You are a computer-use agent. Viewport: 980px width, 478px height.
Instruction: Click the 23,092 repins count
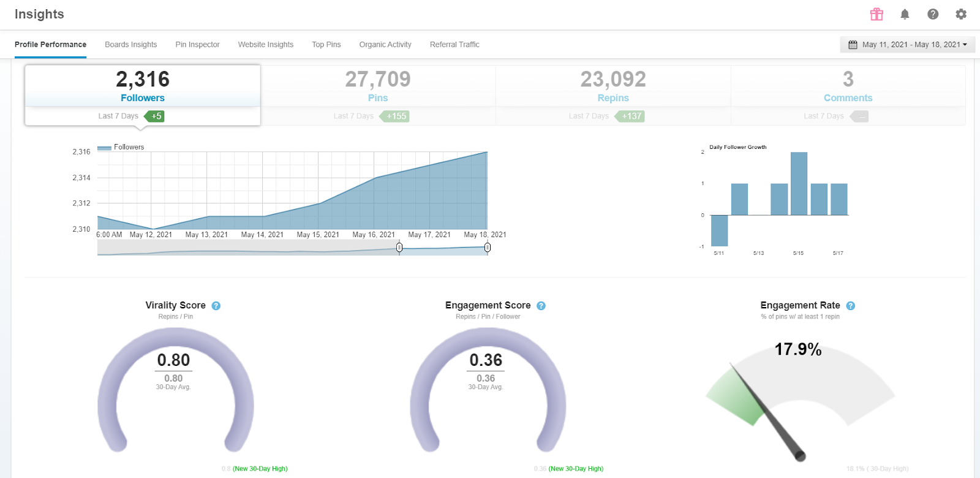pos(613,79)
